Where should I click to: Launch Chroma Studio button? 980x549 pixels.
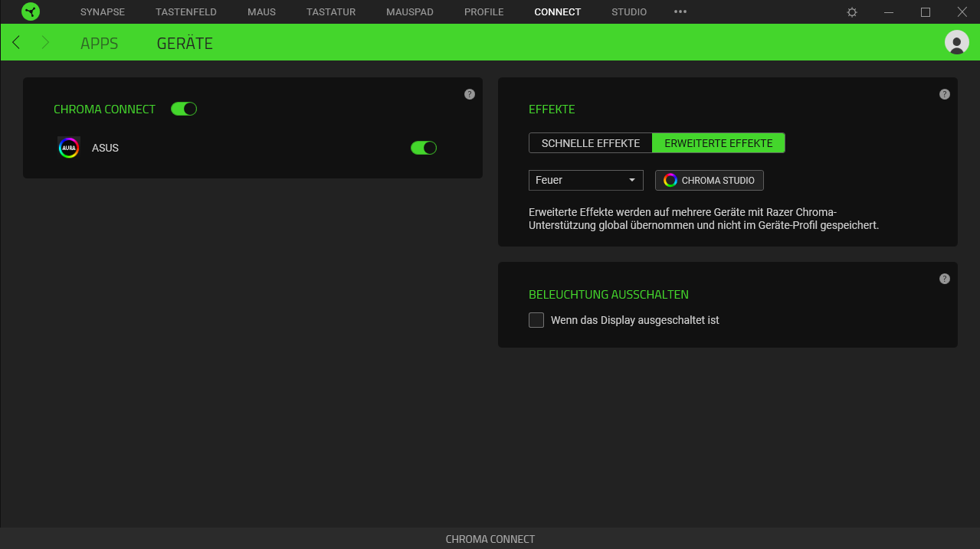[710, 180]
